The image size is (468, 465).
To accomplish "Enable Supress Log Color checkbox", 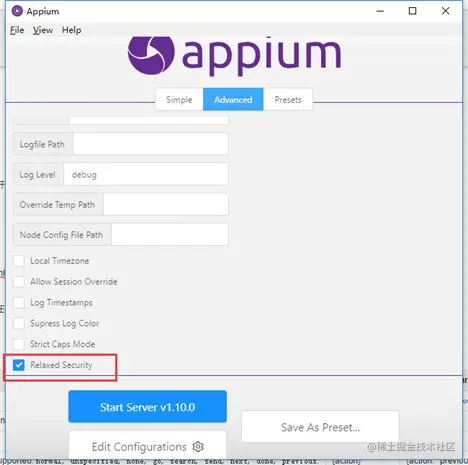I will coord(19,323).
